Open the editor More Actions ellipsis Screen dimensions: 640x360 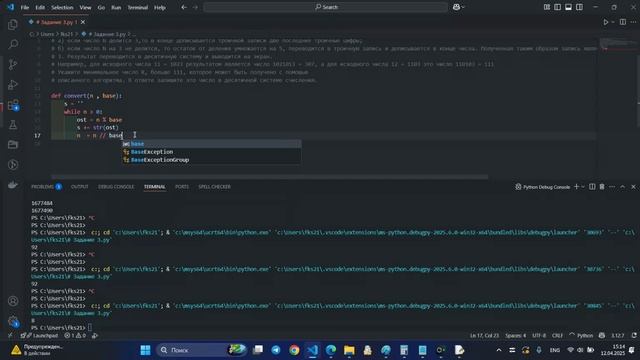coord(633,22)
